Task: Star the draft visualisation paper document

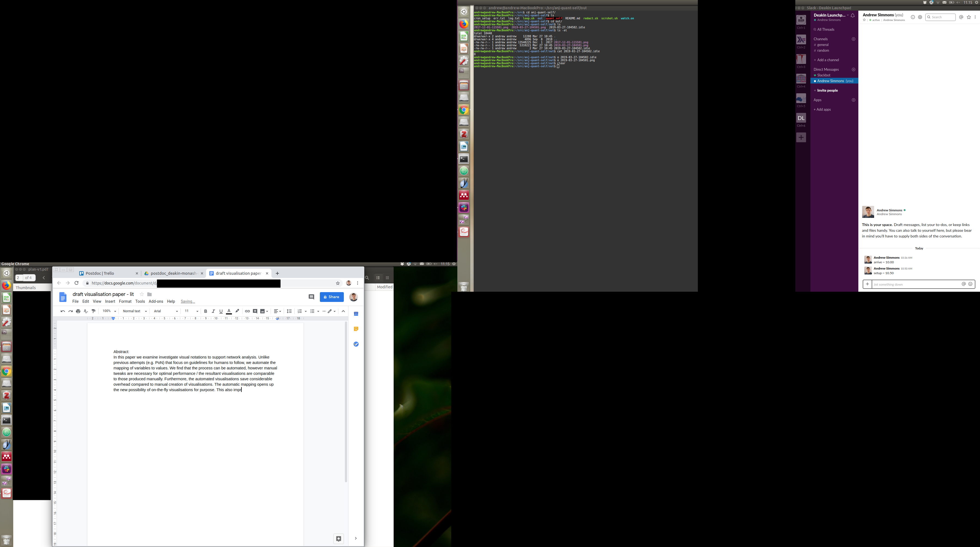Action: pos(142,294)
